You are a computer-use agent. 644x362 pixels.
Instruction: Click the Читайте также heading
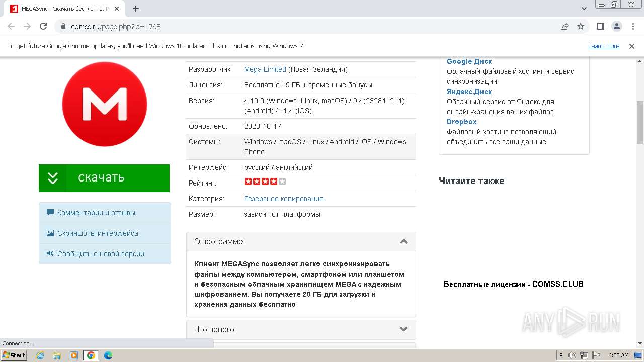[x=471, y=181]
